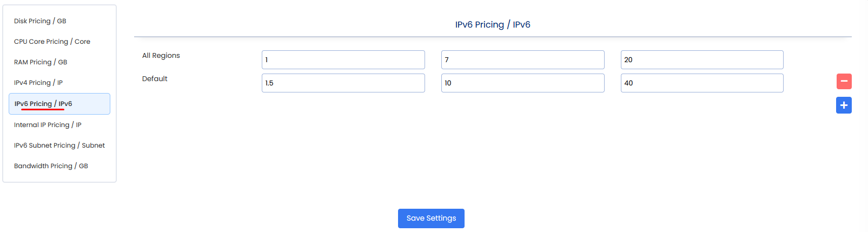Image resolution: width=868 pixels, height=232 pixels.
Task: Go to RAM Pricing / GB
Action: coord(41,62)
